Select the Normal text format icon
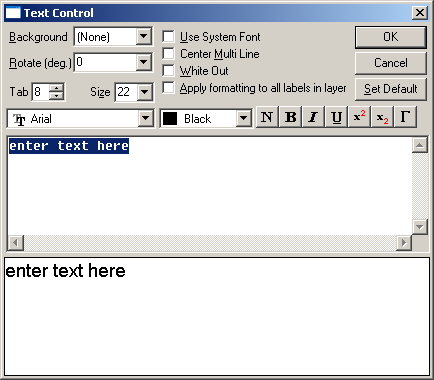434x380 pixels. (x=267, y=117)
